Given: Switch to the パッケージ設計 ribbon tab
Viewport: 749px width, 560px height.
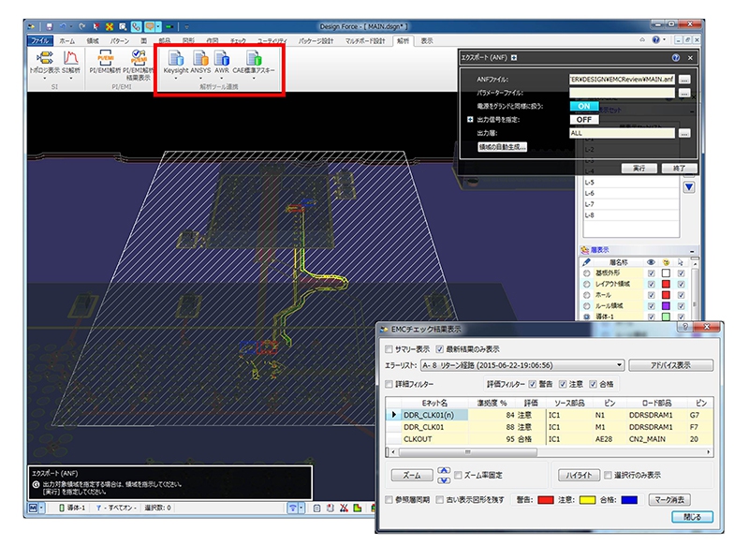Looking at the screenshot, I should click(x=316, y=40).
